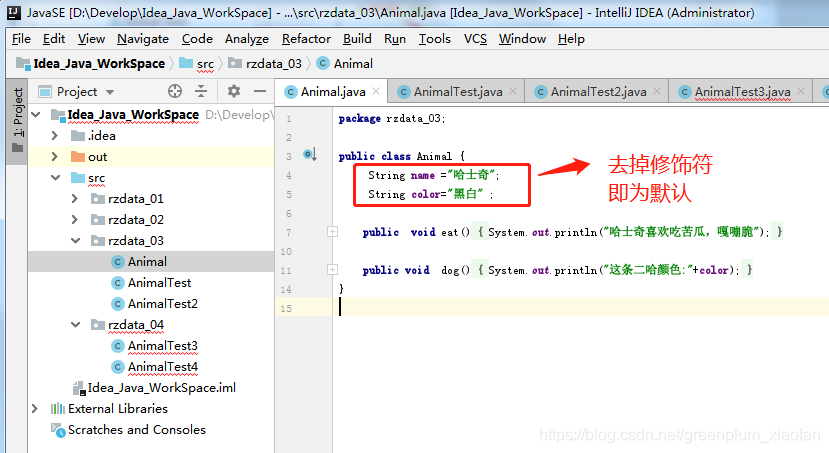Collapse the src folder

coord(56,178)
